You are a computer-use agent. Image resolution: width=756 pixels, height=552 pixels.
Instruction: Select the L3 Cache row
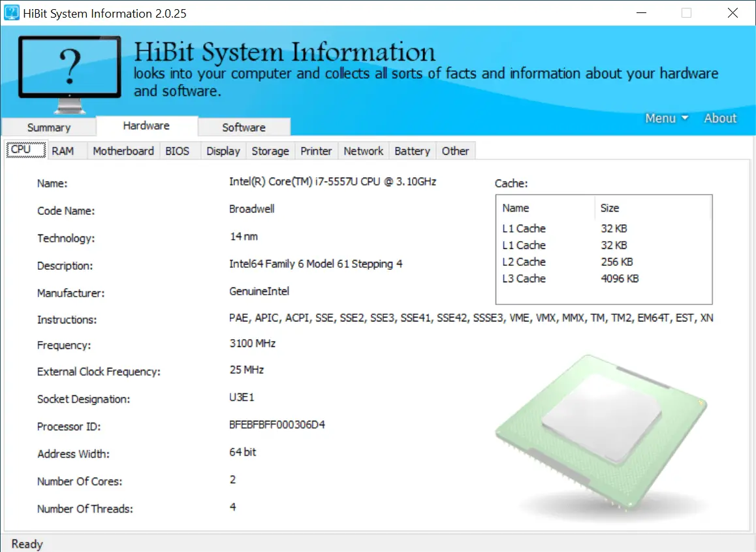coord(604,279)
